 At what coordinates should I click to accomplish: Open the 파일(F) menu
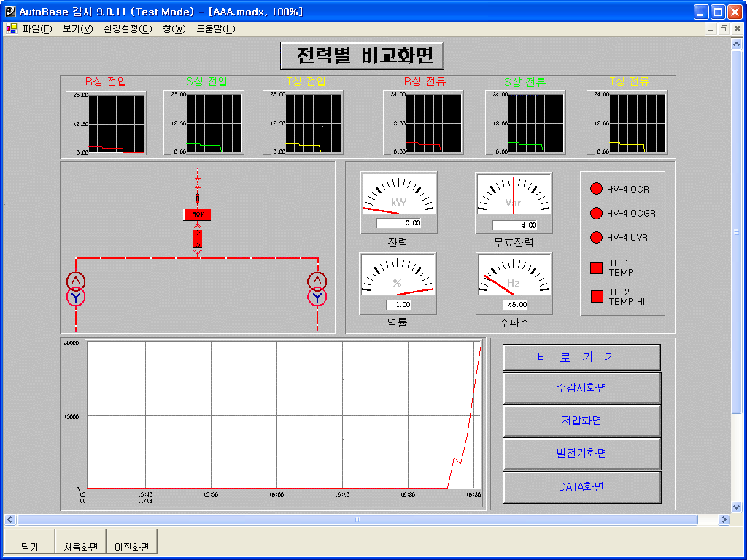click(37, 29)
